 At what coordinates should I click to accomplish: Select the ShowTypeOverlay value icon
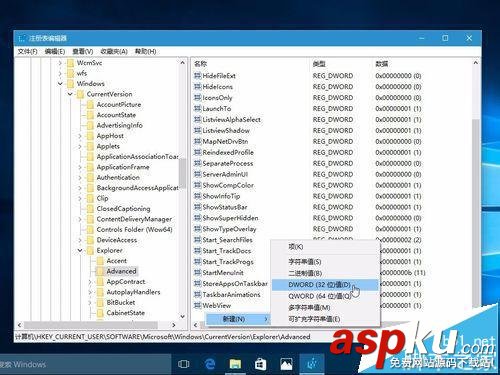coord(198,229)
